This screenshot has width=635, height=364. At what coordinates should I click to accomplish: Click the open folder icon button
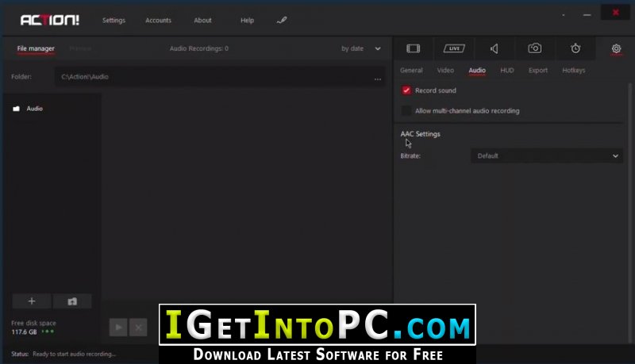click(x=72, y=301)
